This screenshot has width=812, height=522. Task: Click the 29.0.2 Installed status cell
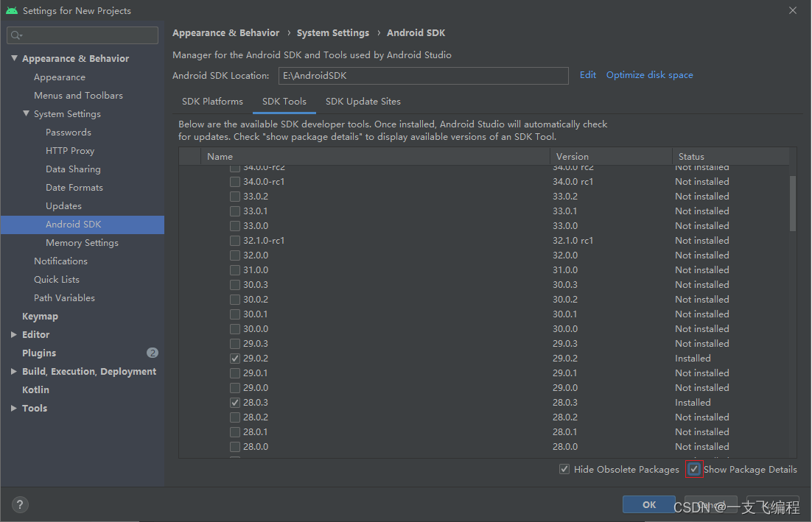click(x=693, y=359)
